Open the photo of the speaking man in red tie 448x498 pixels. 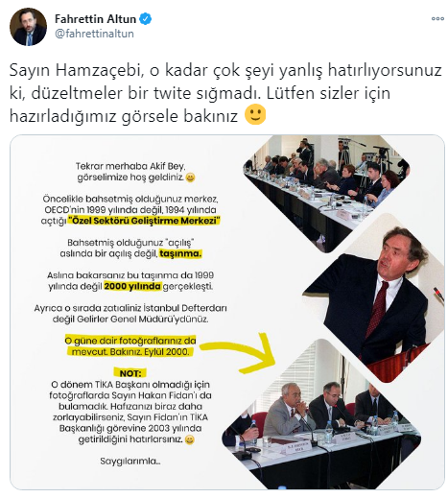[377, 297]
